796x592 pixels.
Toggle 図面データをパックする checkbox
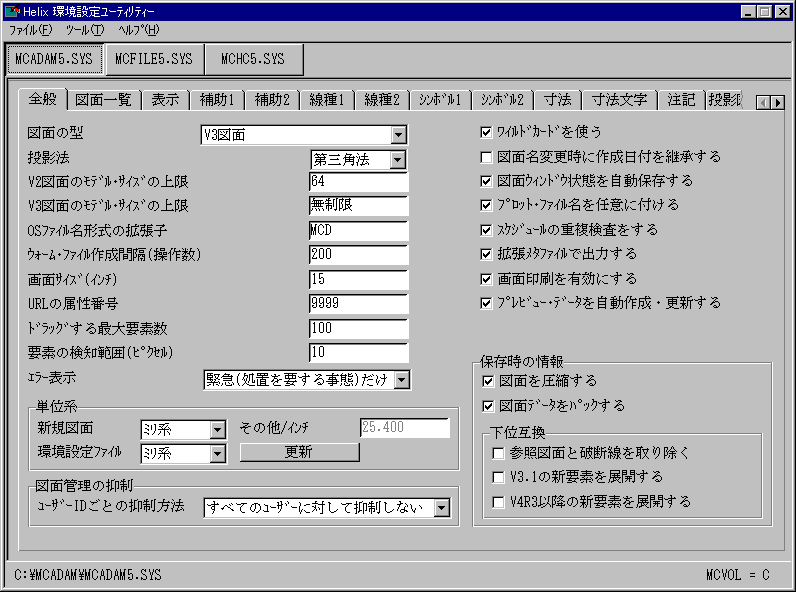(488, 406)
